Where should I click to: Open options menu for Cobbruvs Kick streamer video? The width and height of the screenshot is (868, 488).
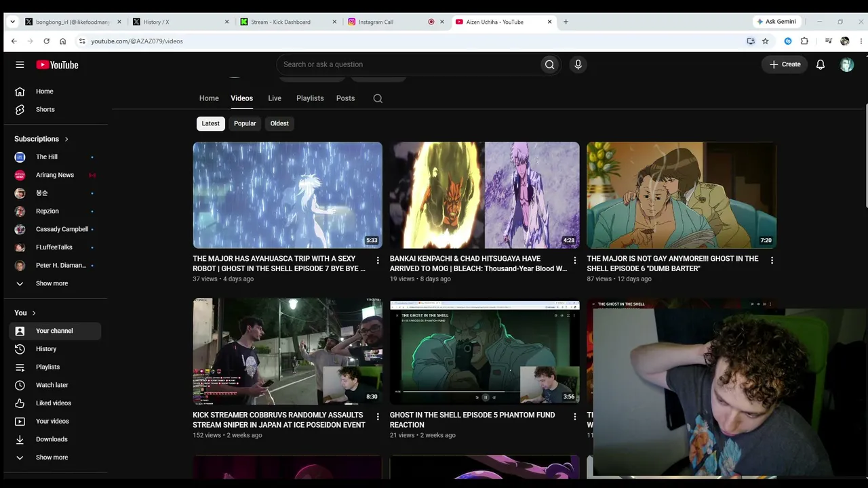point(378,417)
